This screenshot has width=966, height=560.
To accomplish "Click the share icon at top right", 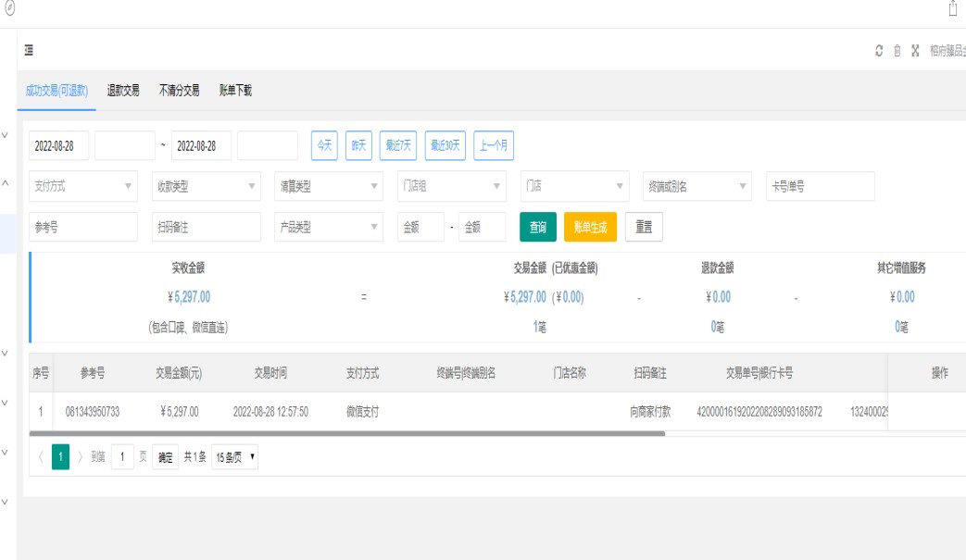I will click(953, 8).
